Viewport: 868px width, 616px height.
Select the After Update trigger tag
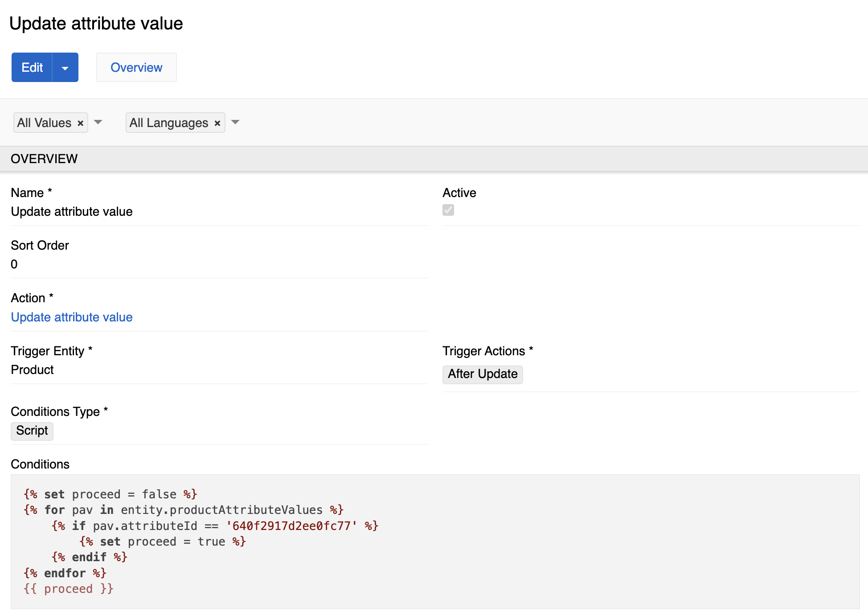click(483, 374)
